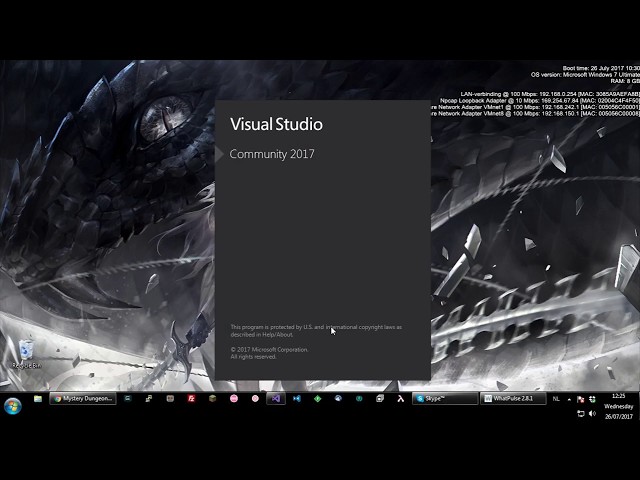Open the green diamond taskbar icon
The image size is (640, 480).
[x=318, y=398]
